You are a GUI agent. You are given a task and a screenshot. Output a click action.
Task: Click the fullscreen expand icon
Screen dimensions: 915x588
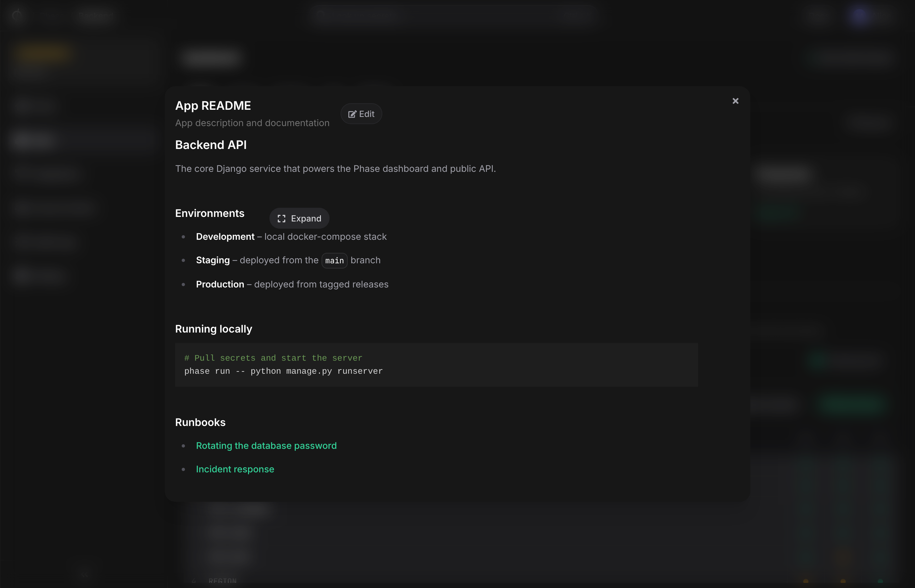[281, 219]
